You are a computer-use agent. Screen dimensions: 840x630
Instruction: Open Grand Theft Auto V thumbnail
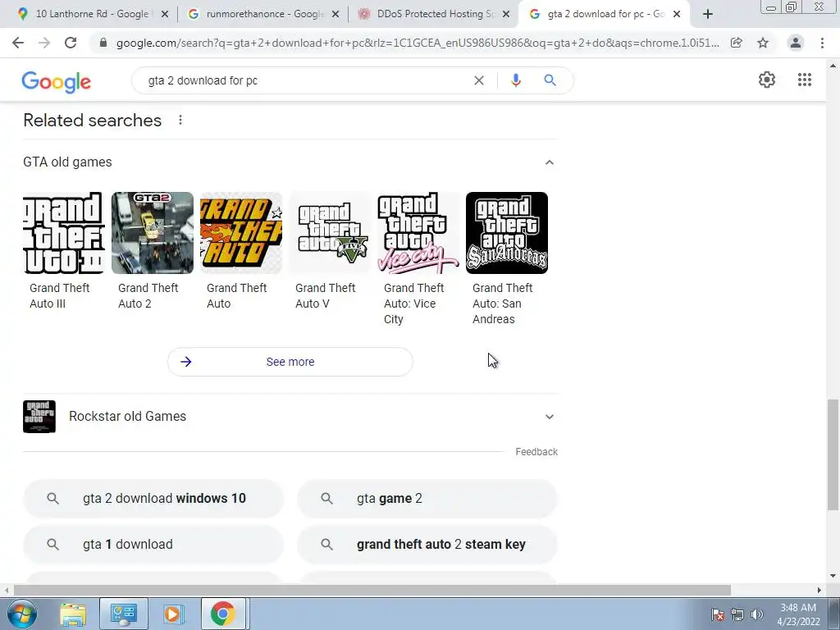330,233
